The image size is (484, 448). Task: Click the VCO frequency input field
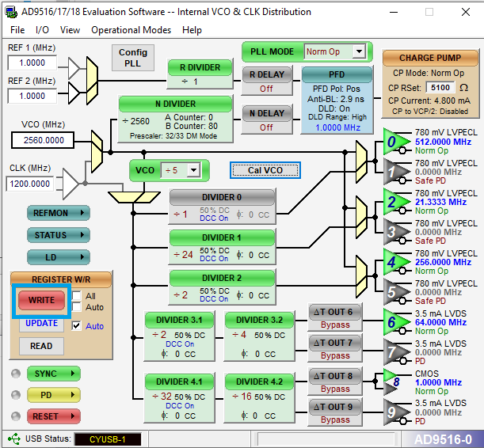pyautogui.click(x=43, y=140)
